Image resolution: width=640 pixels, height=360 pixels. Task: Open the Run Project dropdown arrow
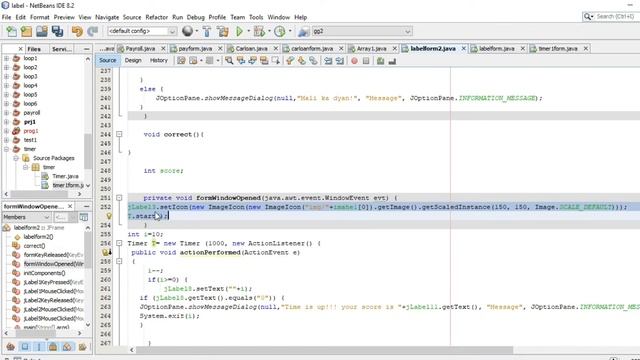248,31
